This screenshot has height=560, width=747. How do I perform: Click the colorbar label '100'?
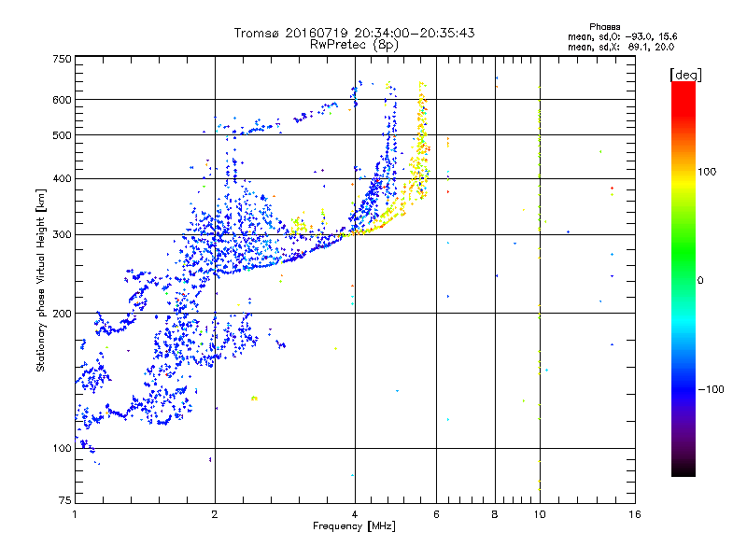707,172
